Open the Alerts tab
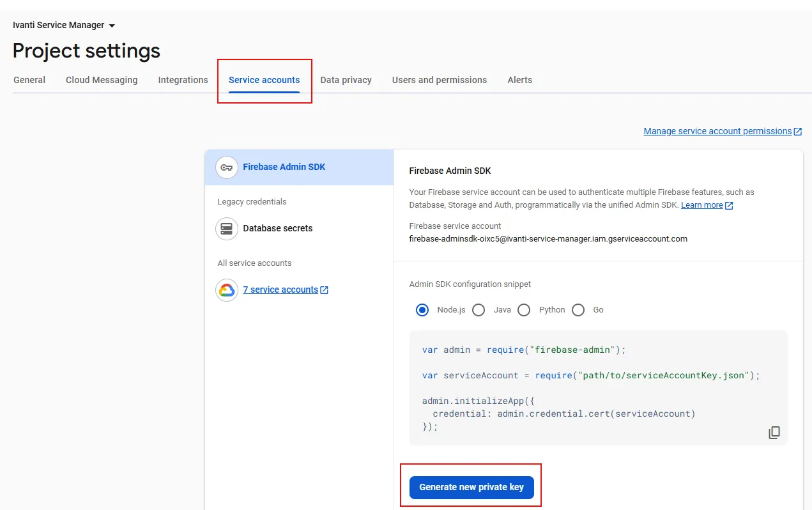The image size is (812, 510). pos(520,80)
